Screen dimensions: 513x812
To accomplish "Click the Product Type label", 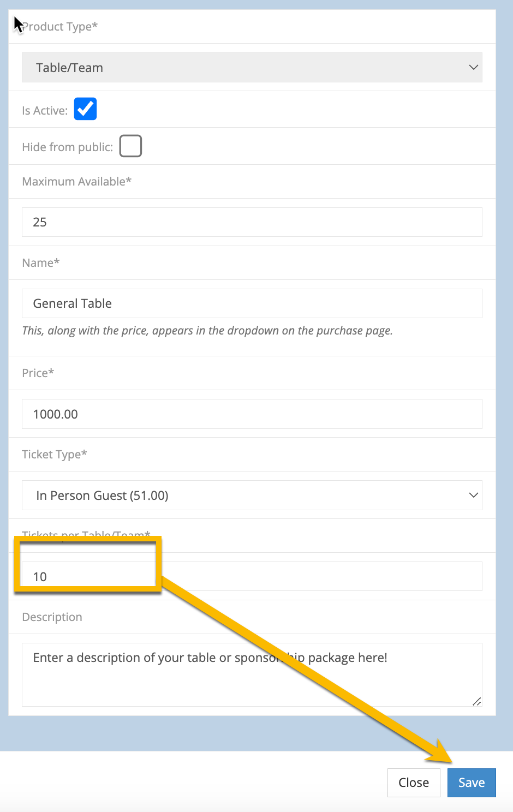I will pyautogui.click(x=59, y=26).
